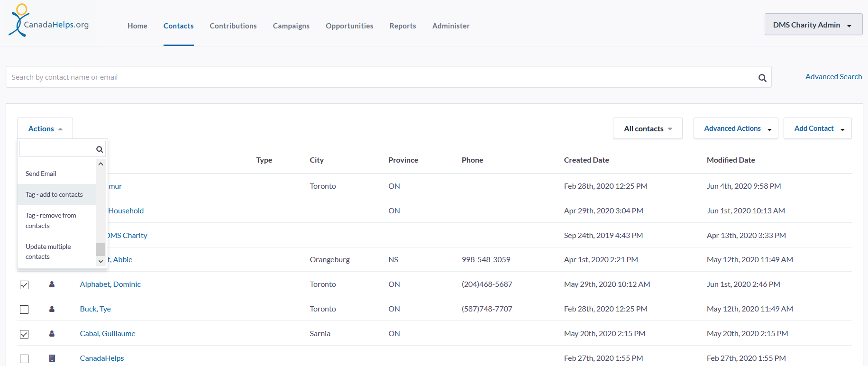Click scroll down arrow in Actions list
Viewport: 868px width, 366px height.
(x=101, y=261)
